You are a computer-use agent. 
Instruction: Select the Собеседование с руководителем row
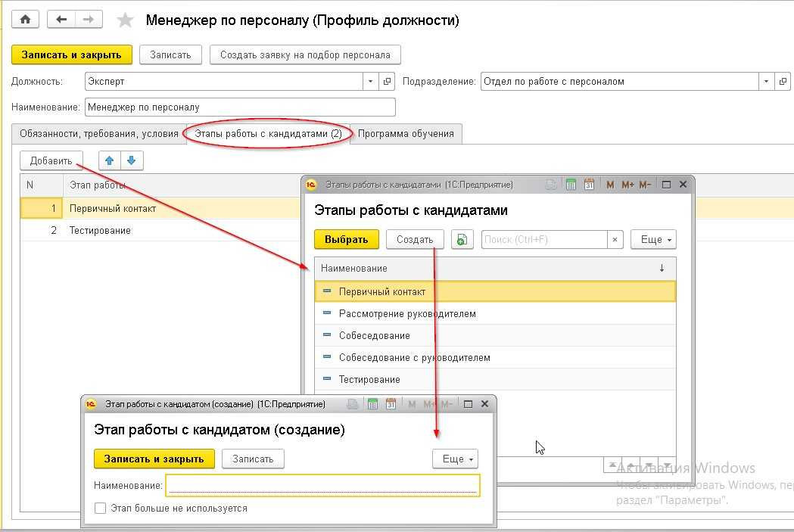[414, 357]
